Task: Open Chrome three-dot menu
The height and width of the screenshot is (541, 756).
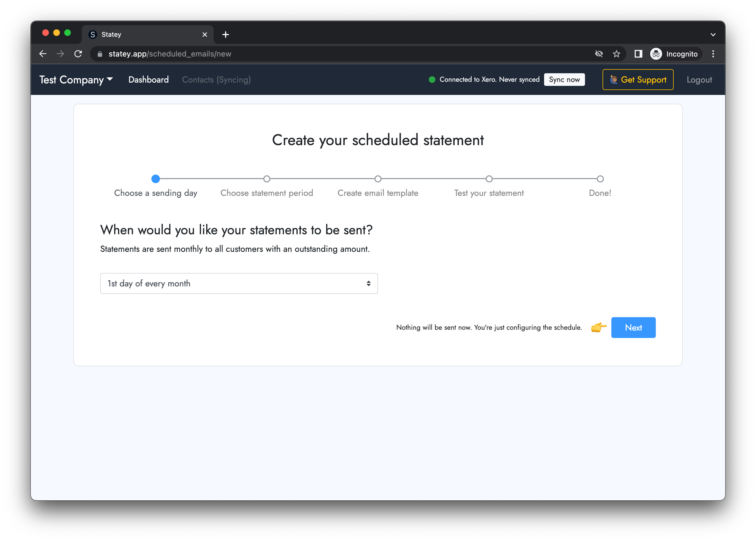Action: tap(713, 54)
